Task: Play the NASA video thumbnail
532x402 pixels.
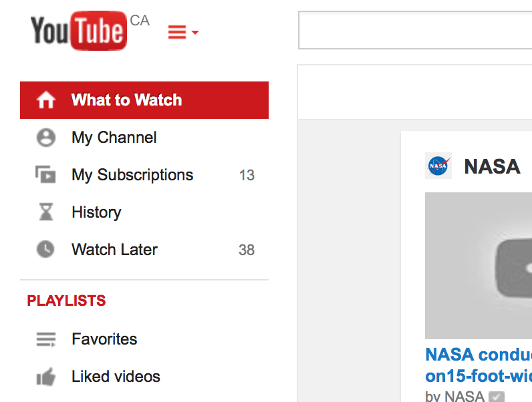Action: click(479, 265)
